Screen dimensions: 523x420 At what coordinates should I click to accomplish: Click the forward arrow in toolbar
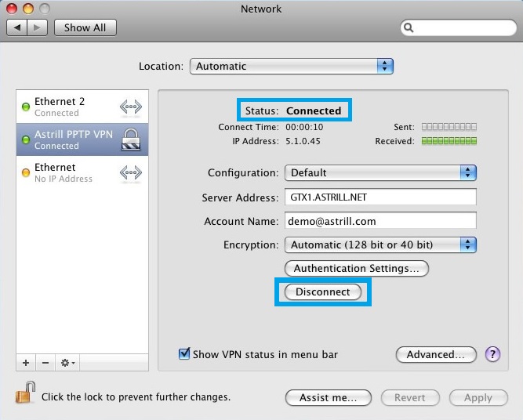38,27
